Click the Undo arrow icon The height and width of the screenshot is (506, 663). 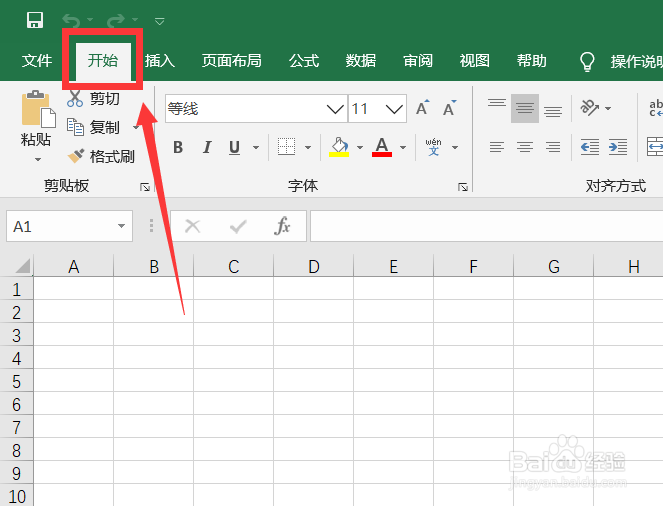[x=71, y=20]
